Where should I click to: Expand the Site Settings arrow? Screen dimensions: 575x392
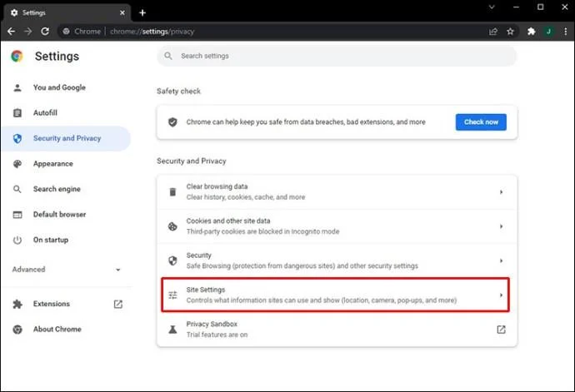pyautogui.click(x=501, y=295)
